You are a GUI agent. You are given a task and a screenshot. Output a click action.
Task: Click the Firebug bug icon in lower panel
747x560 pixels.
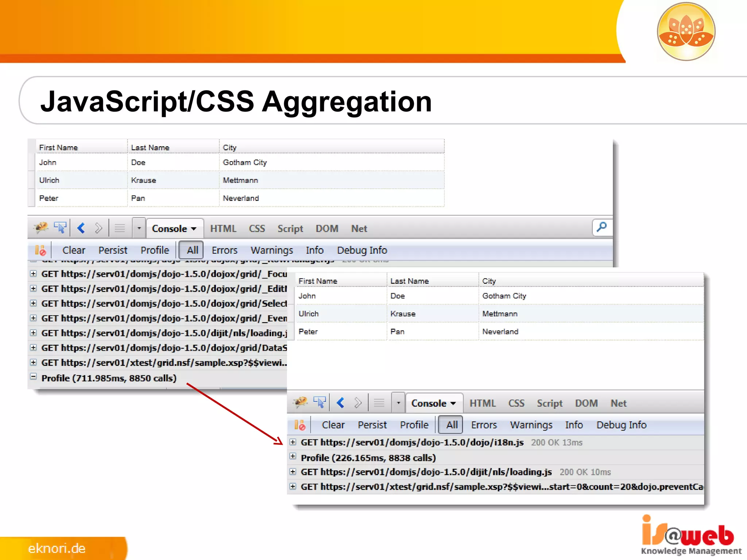pyautogui.click(x=301, y=402)
